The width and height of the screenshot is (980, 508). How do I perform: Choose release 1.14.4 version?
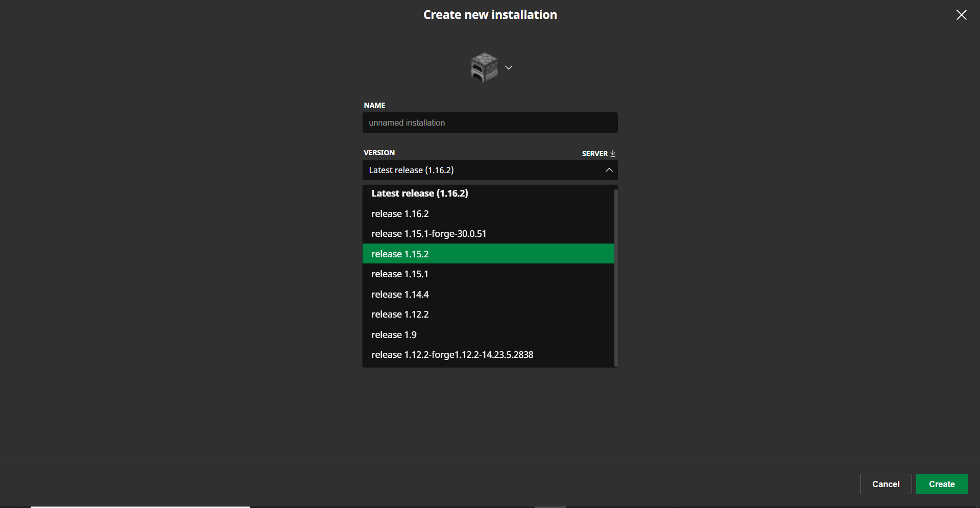coord(400,295)
